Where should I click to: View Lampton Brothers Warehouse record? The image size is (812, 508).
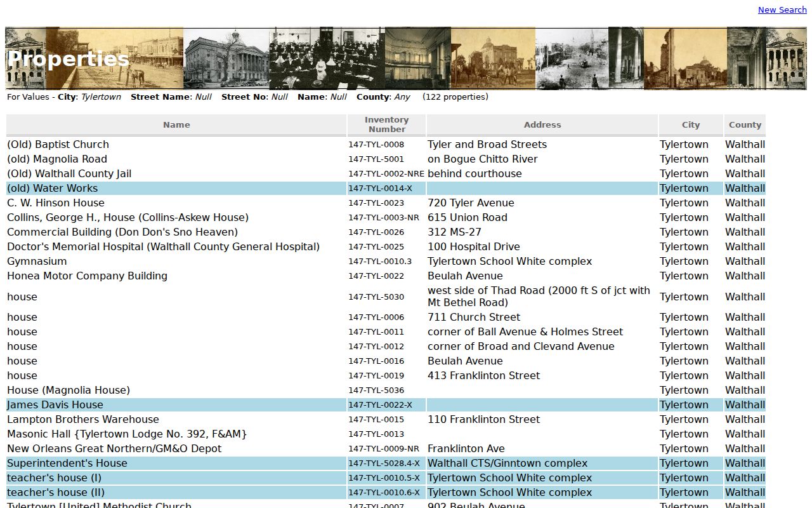83,419
